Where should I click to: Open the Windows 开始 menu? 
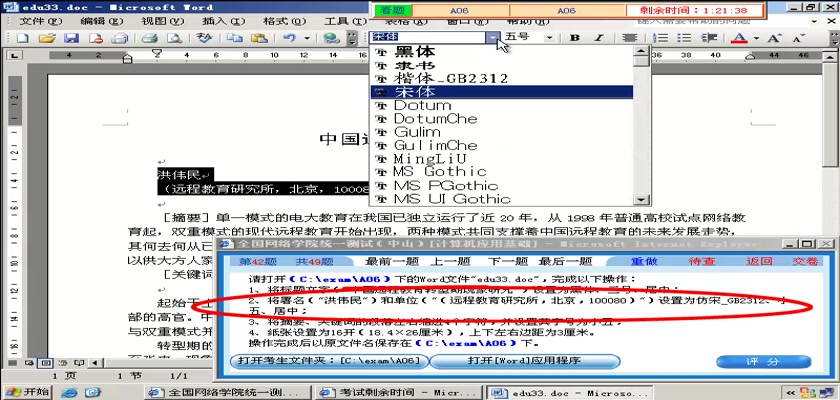[27, 392]
